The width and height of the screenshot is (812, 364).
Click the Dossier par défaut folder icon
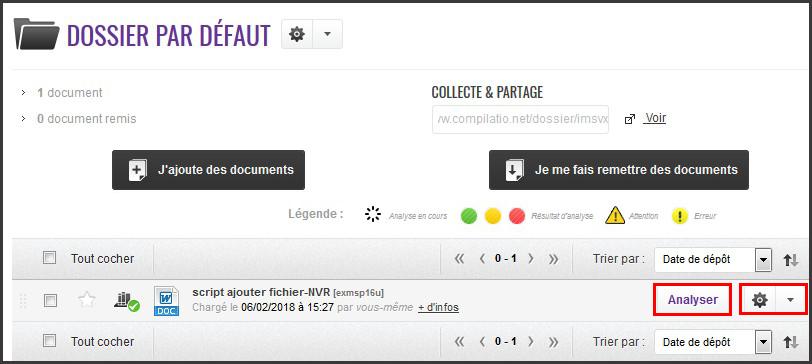pyautogui.click(x=36, y=34)
